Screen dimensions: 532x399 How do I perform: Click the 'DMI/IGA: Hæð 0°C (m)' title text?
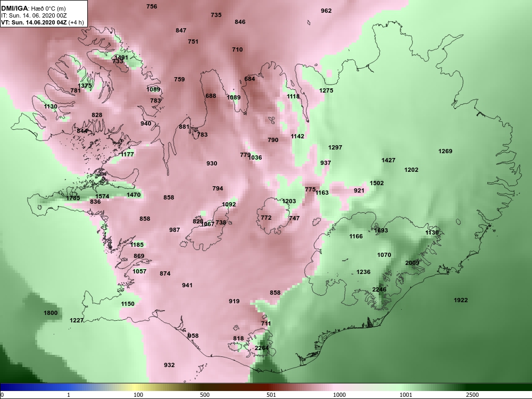[x=33, y=8]
